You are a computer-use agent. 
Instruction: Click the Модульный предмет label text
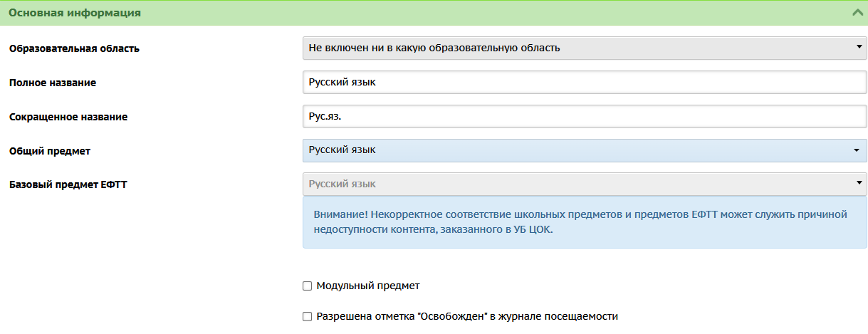point(368,286)
